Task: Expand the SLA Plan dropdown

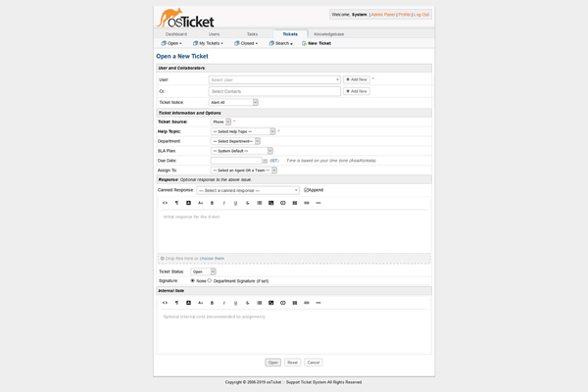Action: (242, 151)
